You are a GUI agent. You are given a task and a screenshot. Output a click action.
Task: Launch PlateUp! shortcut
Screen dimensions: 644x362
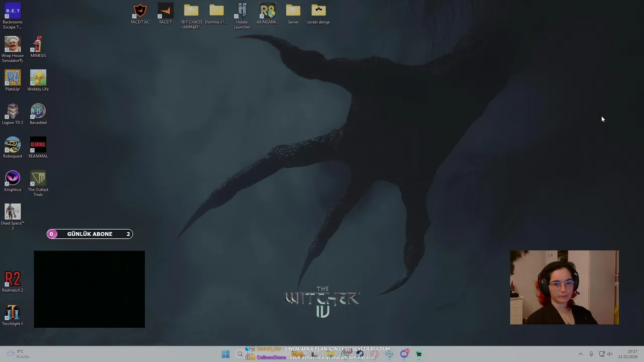(13, 80)
